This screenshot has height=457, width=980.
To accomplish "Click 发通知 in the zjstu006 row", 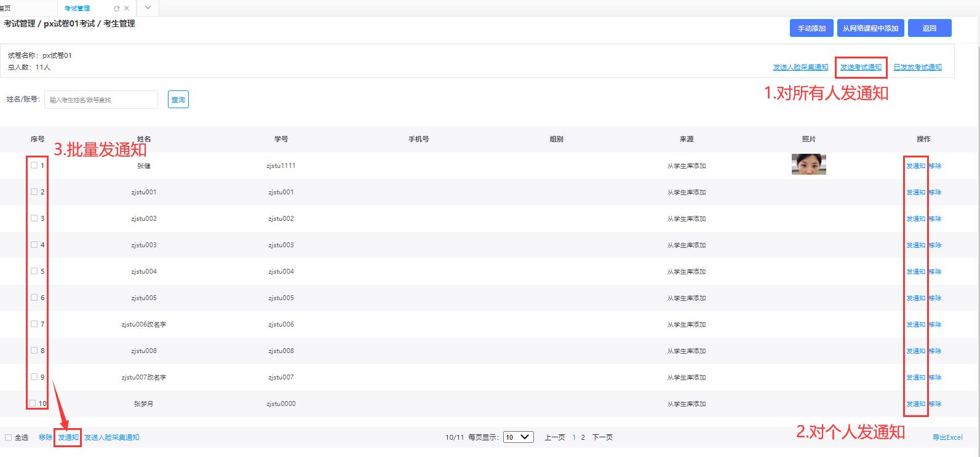I will (x=915, y=324).
